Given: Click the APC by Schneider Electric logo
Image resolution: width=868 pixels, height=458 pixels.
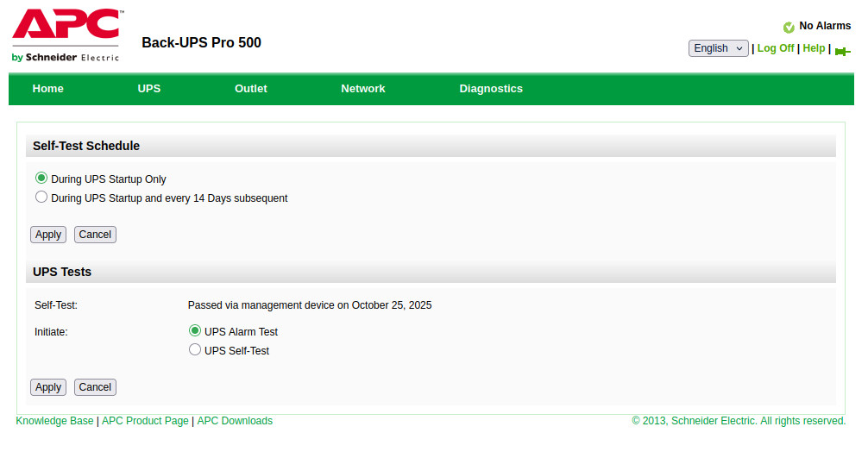Looking at the screenshot, I should pos(66,35).
